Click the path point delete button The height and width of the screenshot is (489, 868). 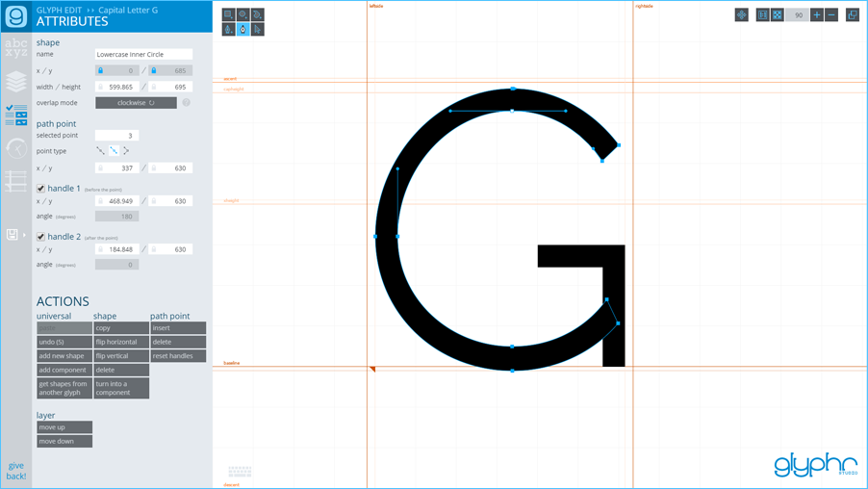click(178, 342)
